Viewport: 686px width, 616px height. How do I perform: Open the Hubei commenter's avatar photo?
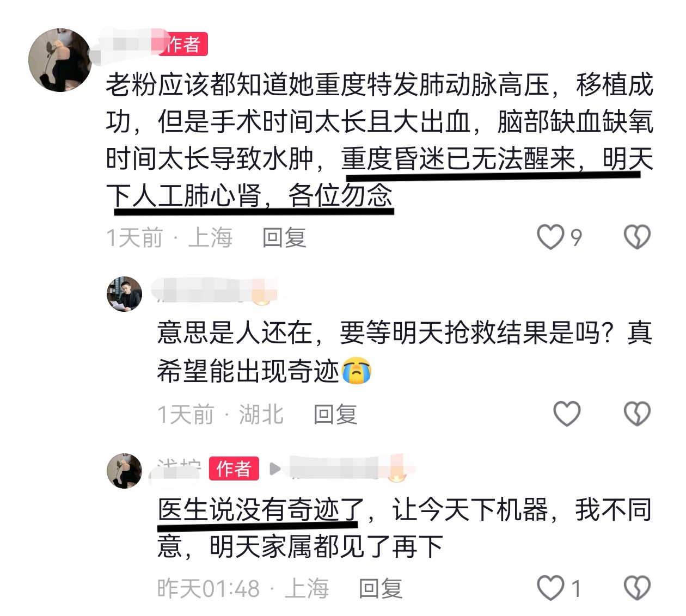tap(124, 294)
